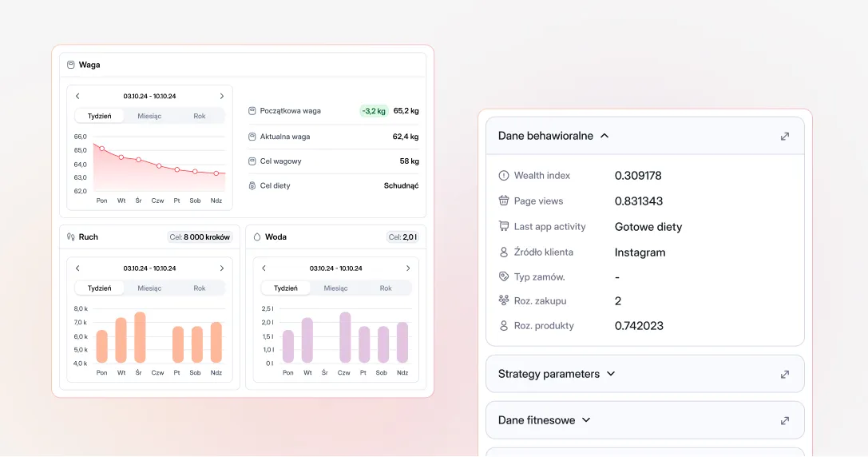Go to next week in Woda chart
The height and width of the screenshot is (457, 868).
[408, 268]
